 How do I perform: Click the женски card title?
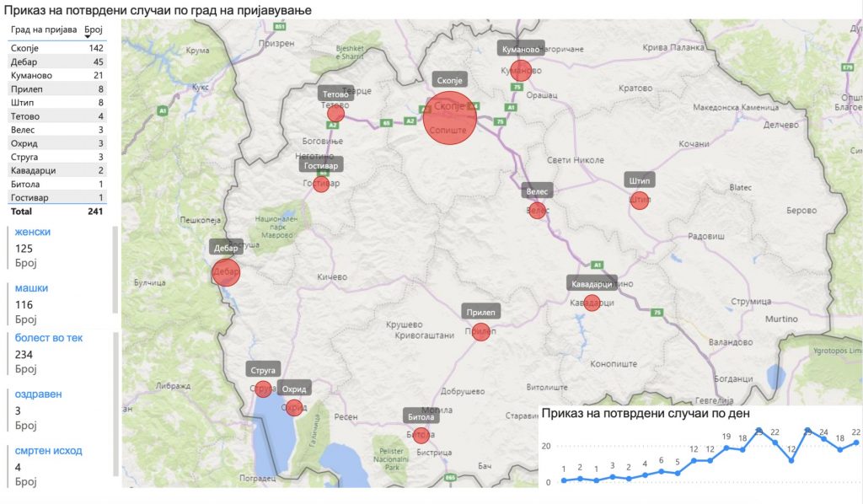pos(33,232)
